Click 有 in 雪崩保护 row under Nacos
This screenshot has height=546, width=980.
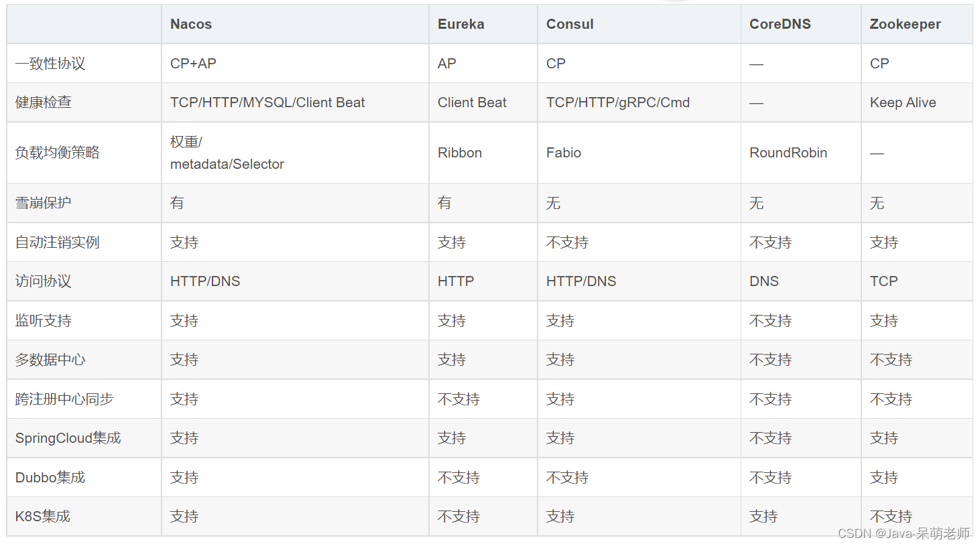click(177, 203)
